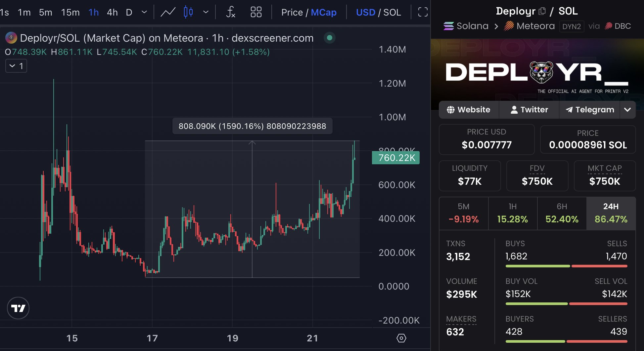The width and height of the screenshot is (644, 351).
Task: Click the Solana chain link
Action: point(473,26)
